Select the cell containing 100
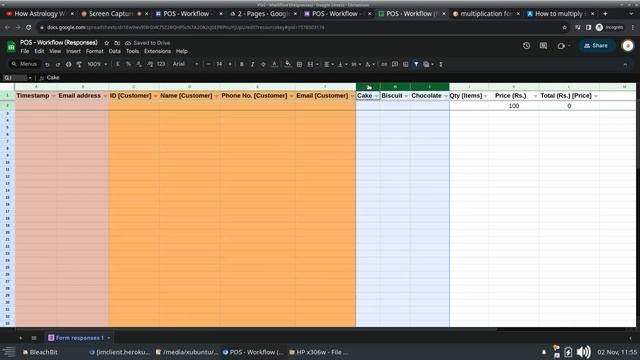Viewport: 640px width, 360px height. click(513, 106)
